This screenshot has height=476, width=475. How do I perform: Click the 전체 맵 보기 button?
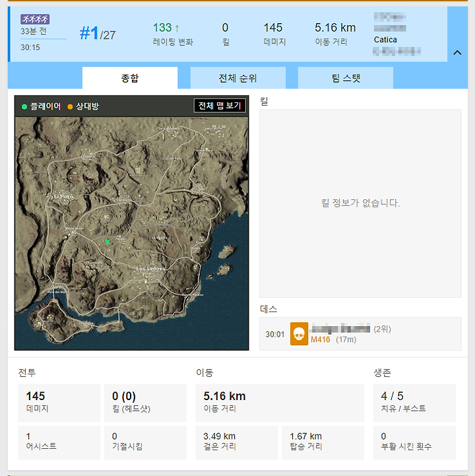(x=220, y=106)
